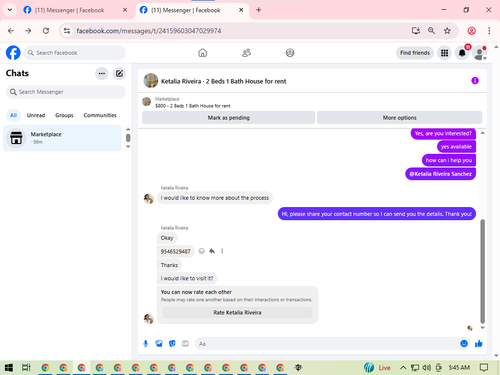Screen dimensions: 500x375
Task: Send a thumbs-up like
Action: tap(479, 343)
